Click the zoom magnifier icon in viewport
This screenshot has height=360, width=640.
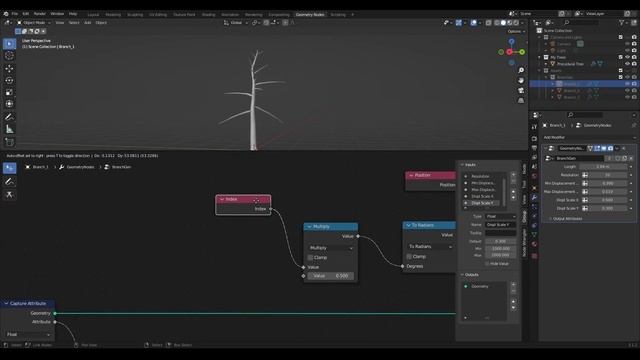521,71
